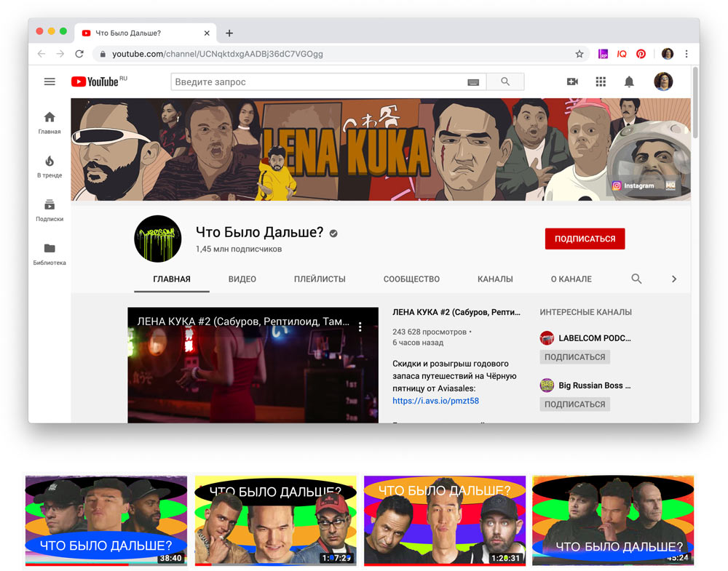Open video options three-dot menu

(360, 327)
